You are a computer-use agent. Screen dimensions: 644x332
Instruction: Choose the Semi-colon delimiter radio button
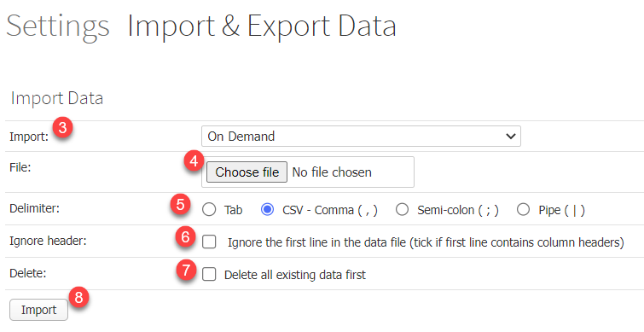[x=402, y=210]
